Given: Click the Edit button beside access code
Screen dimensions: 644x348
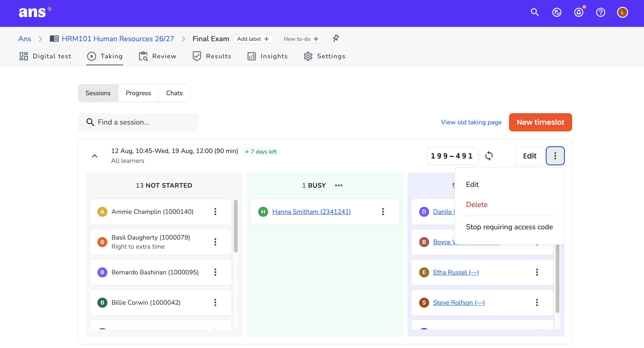Looking at the screenshot, I should click(530, 156).
